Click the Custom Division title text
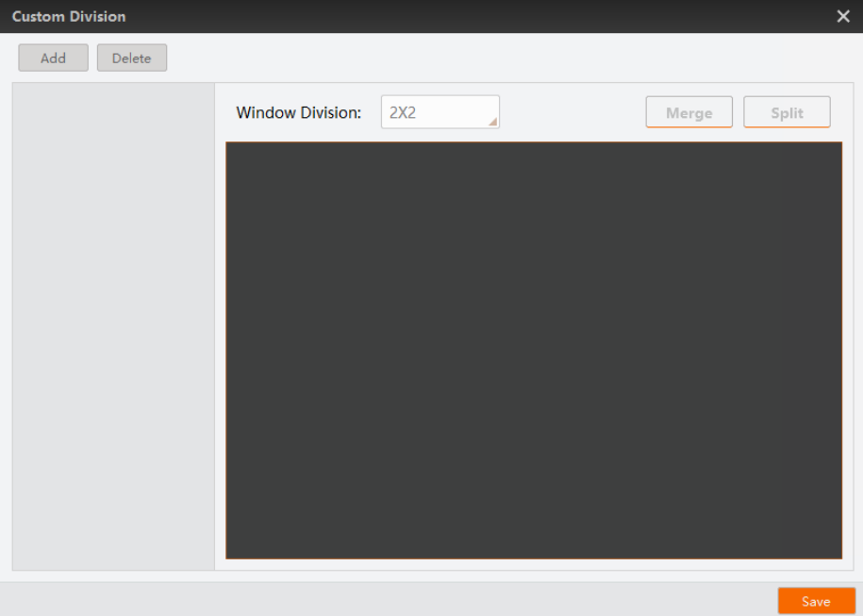 pyautogui.click(x=69, y=17)
